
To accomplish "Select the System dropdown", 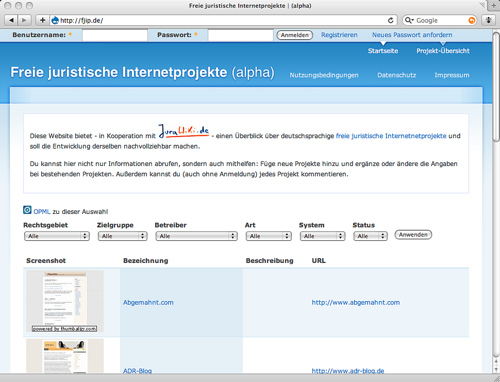I will [322, 236].
